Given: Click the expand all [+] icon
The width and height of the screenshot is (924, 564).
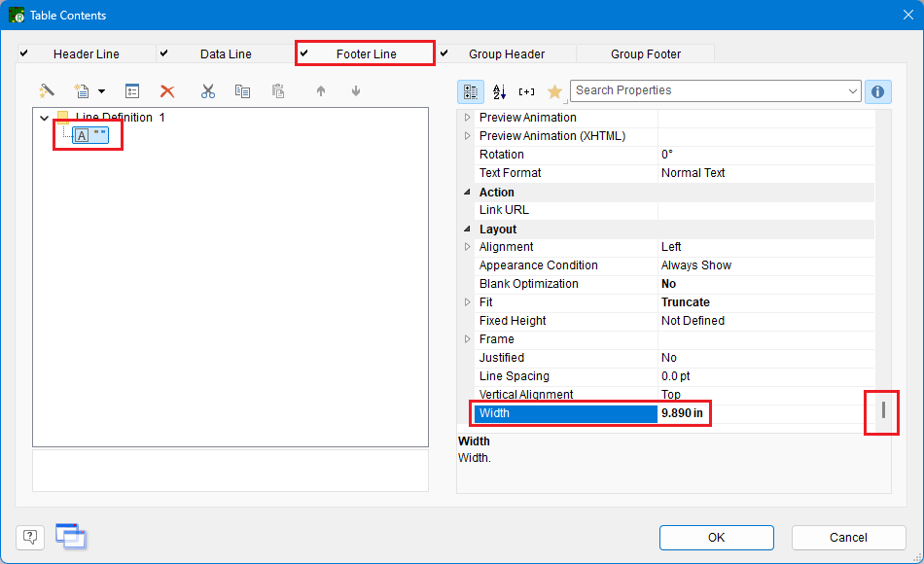Looking at the screenshot, I should [526, 91].
